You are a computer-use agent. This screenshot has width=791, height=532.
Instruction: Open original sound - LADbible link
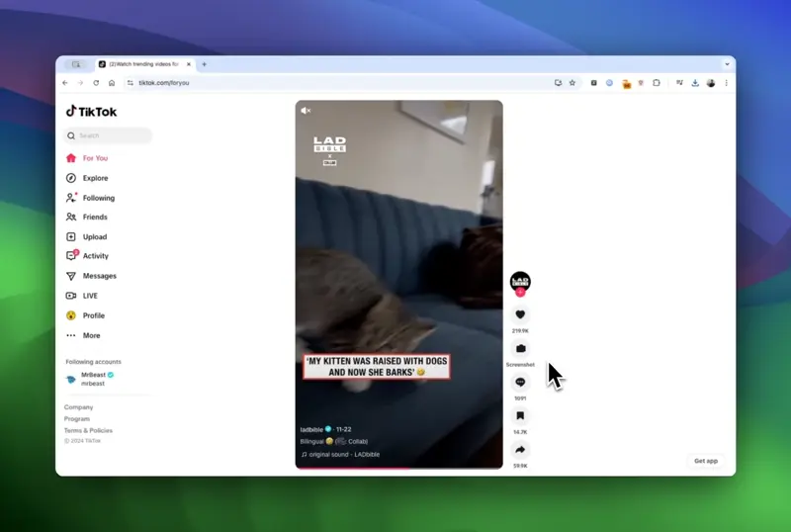(340, 454)
